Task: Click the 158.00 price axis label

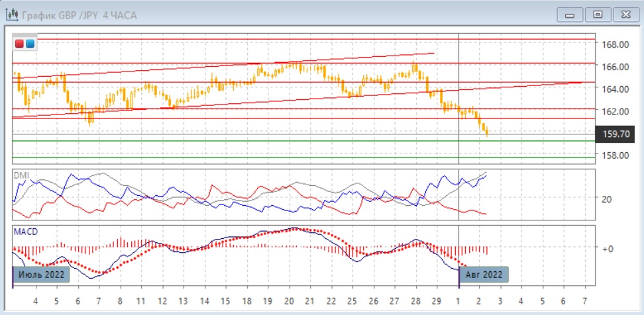Action: [x=615, y=156]
